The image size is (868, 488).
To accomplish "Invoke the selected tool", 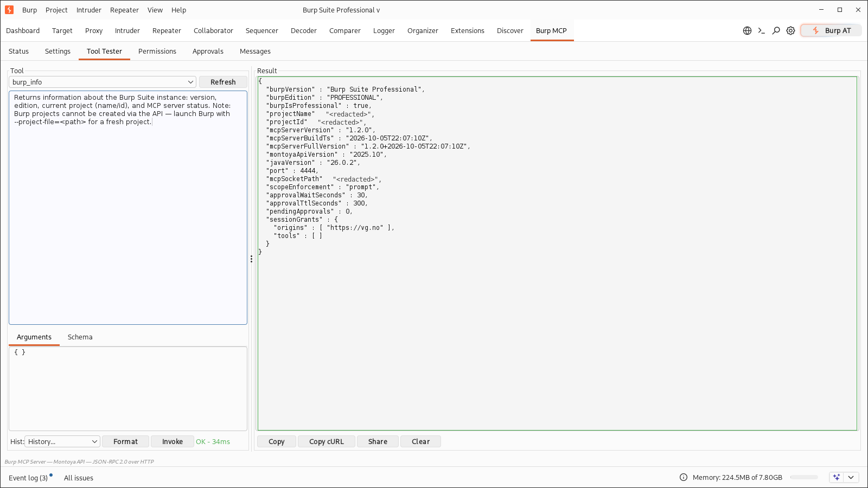I will click(x=173, y=441).
